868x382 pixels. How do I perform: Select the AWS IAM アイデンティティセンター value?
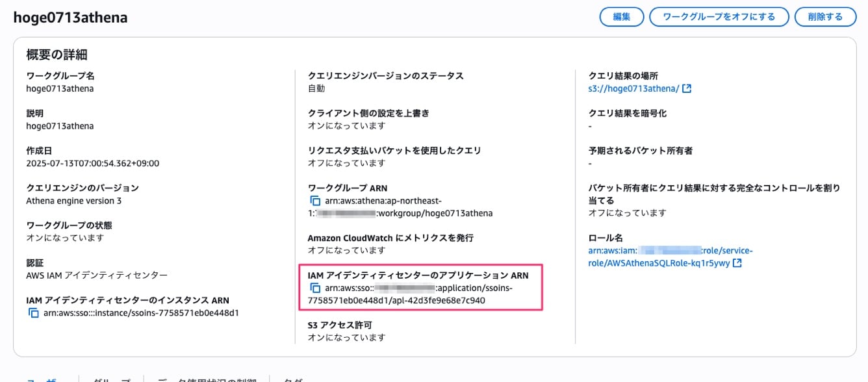[97, 275]
